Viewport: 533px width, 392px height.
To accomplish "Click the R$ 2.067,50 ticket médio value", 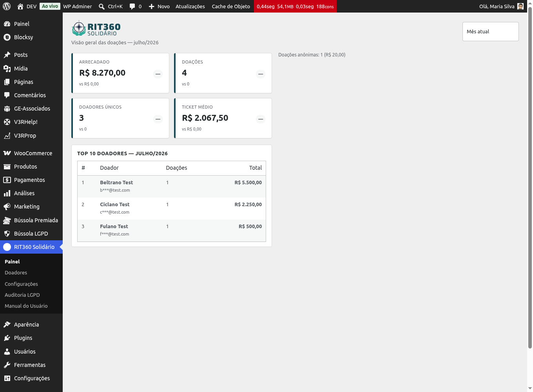I will pos(205,118).
